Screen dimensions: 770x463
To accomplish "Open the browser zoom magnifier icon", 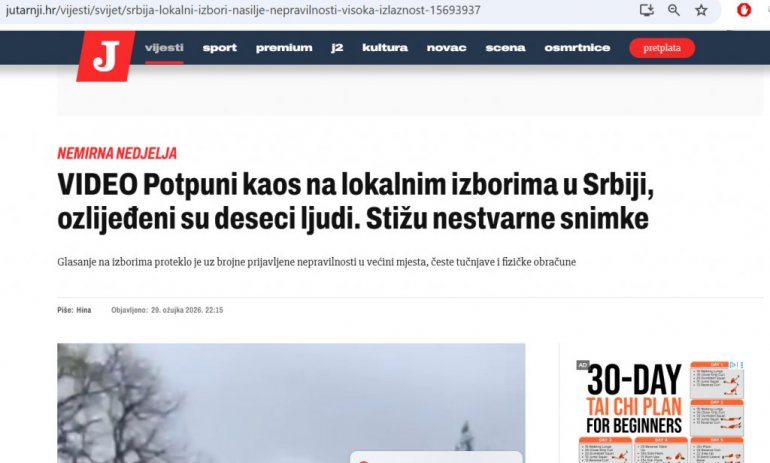I will point(674,10).
